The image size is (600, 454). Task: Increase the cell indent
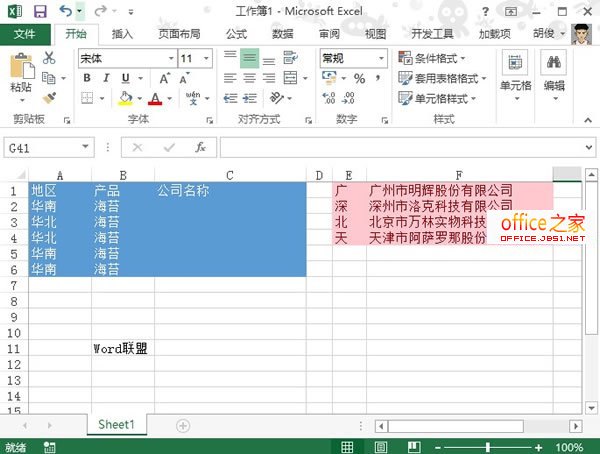249,98
